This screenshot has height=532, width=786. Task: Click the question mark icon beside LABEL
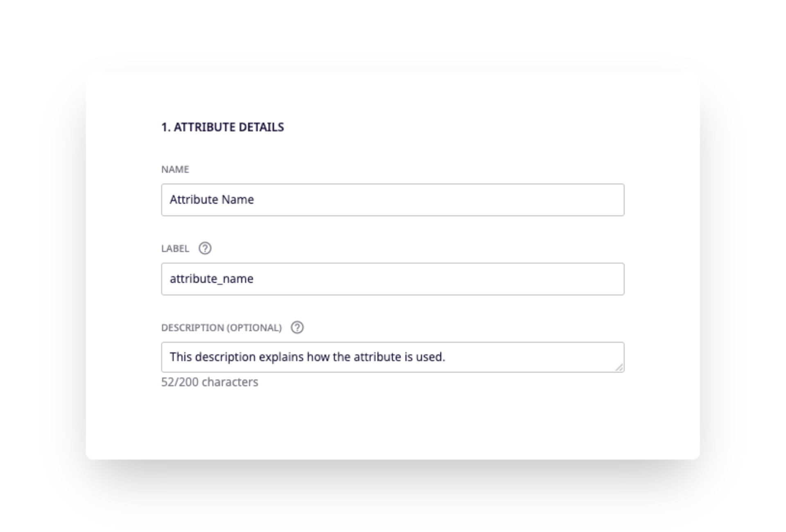click(x=206, y=248)
